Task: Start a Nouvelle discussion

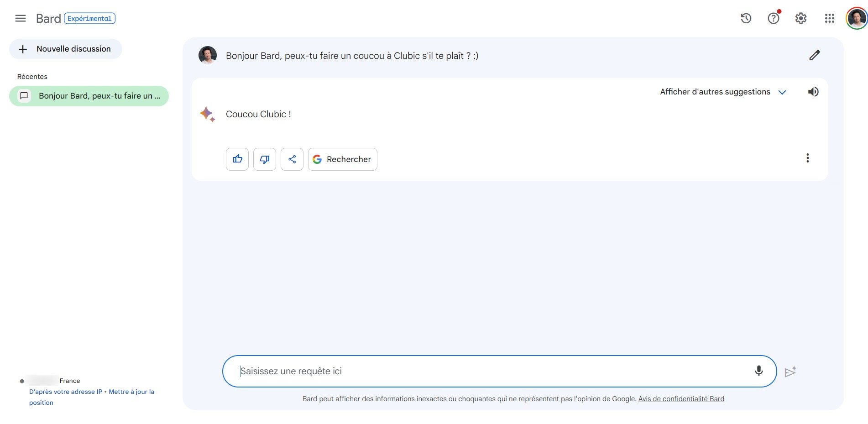Action: pos(66,49)
